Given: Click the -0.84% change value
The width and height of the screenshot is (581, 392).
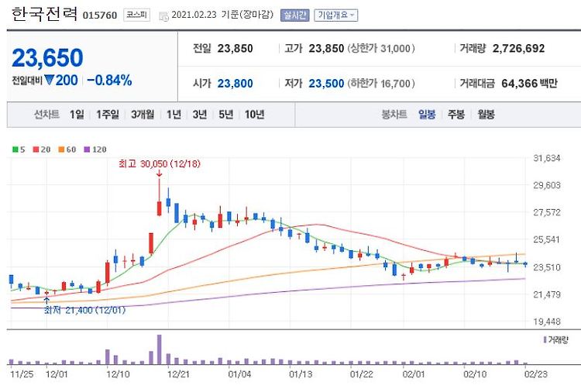Looking at the screenshot, I should coord(110,81).
